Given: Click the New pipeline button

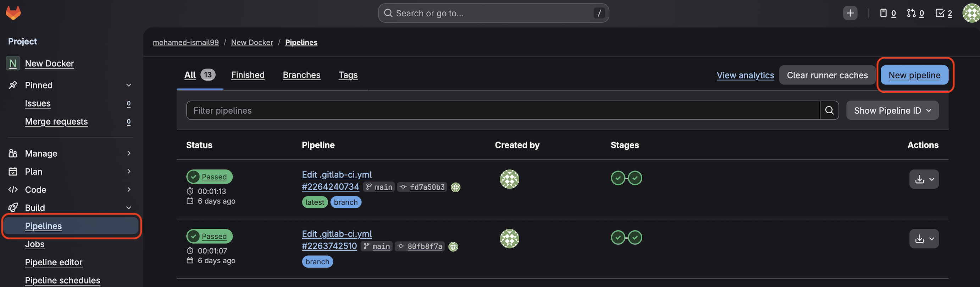Looking at the screenshot, I should 914,75.
